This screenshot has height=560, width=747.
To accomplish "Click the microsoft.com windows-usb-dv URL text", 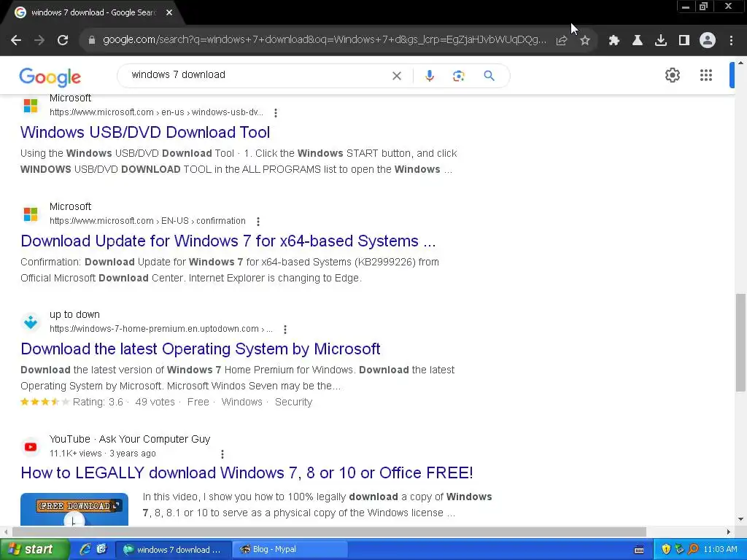I will [x=156, y=112].
